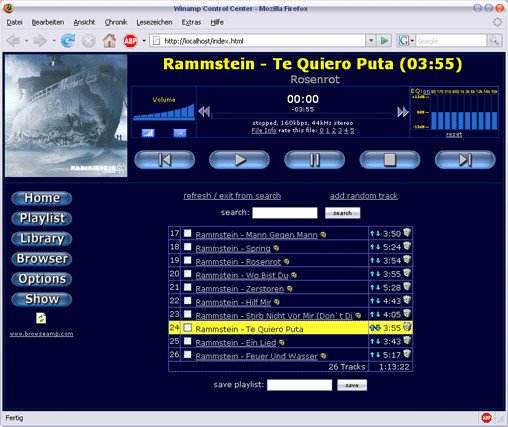Click the rewind double-arrow beside the seek bar
508x427 pixels.
(204, 112)
